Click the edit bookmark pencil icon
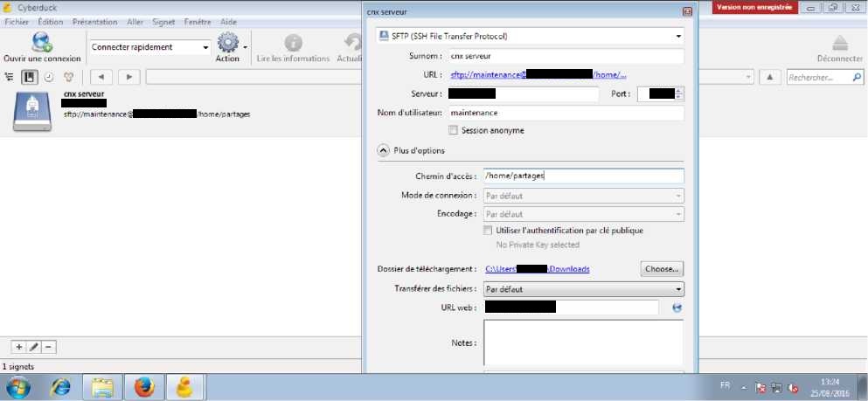This screenshot has height=401, width=868. [x=34, y=347]
